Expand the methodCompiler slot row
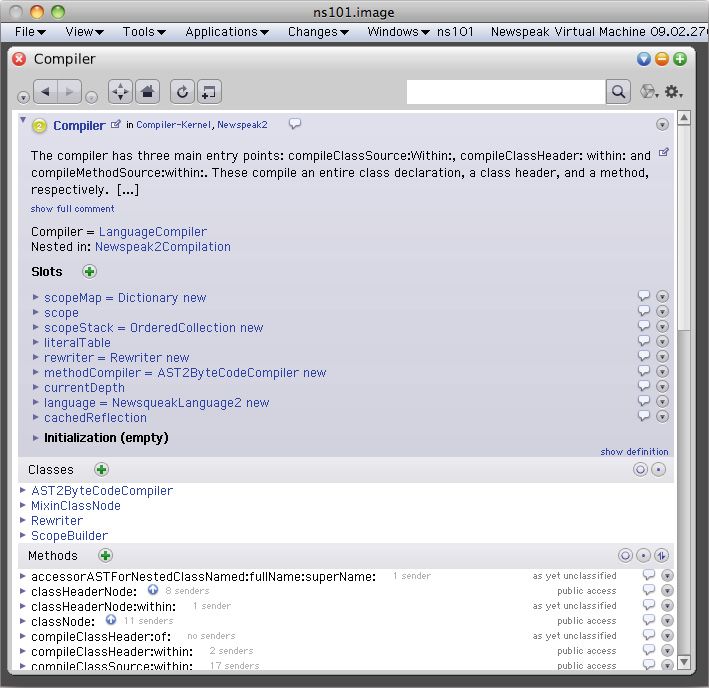This screenshot has height=688, width=709. tap(35, 372)
